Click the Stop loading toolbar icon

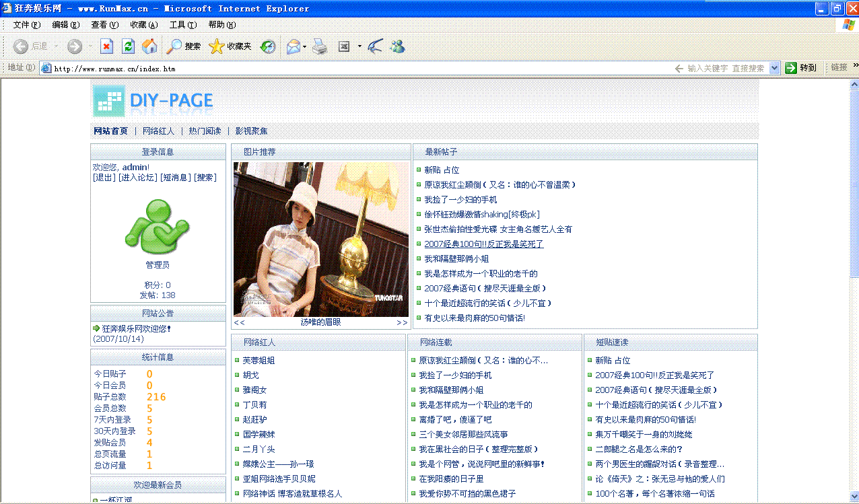tap(106, 46)
